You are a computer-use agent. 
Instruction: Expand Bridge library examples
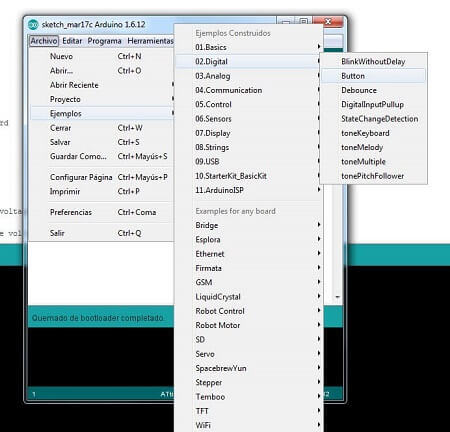(249, 225)
